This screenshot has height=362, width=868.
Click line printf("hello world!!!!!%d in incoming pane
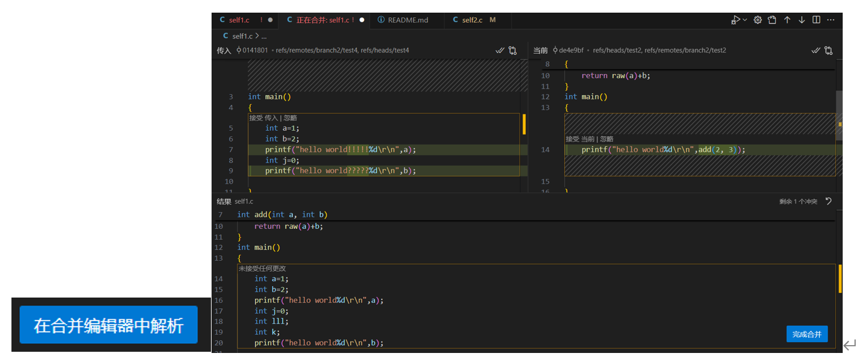341,149
